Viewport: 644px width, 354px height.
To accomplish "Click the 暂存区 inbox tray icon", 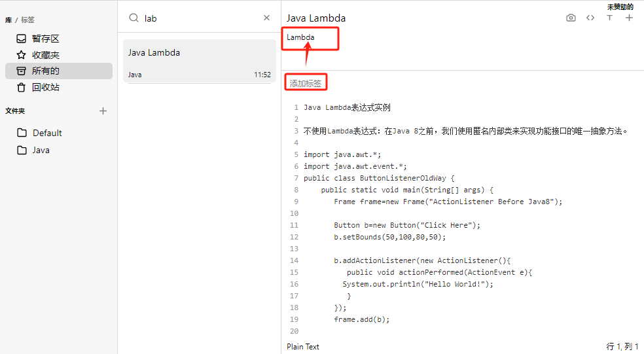I will (x=21, y=39).
